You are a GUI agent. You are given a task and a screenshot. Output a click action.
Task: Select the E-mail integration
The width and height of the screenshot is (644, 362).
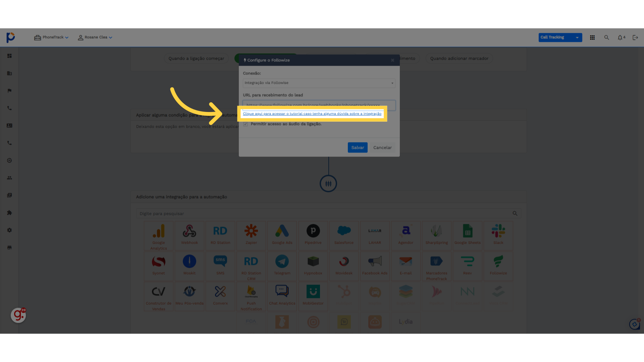[406, 266]
